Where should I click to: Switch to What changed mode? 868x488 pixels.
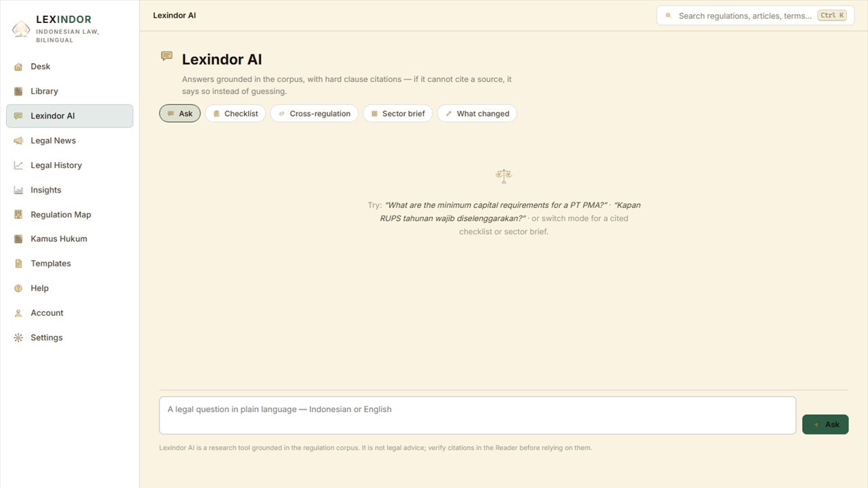(x=477, y=114)
